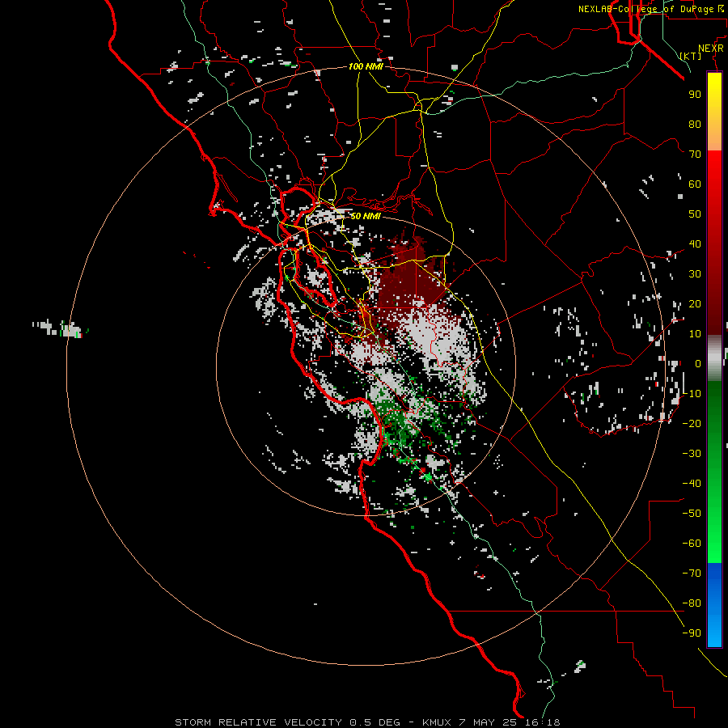Click the blue segment of the color bar
This screenshot has width=728, height=728.
[714, 604]
